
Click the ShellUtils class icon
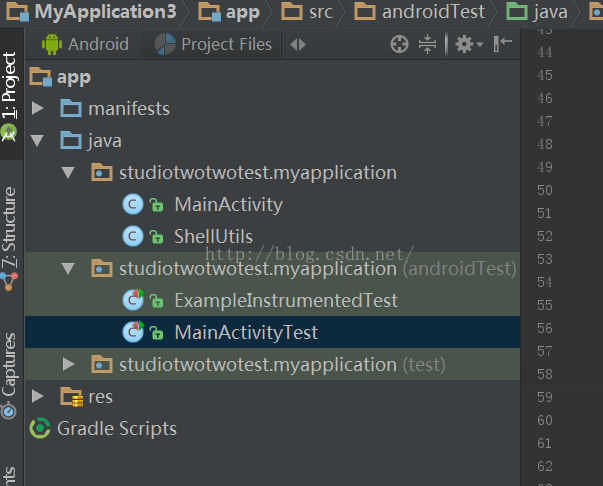[132, 237]
